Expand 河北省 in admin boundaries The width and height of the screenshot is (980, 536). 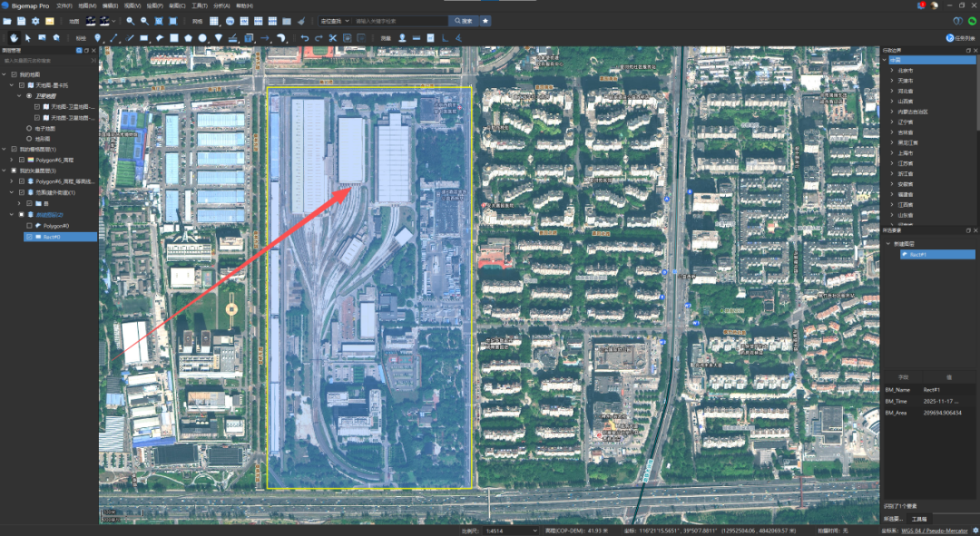click(892, 92)
